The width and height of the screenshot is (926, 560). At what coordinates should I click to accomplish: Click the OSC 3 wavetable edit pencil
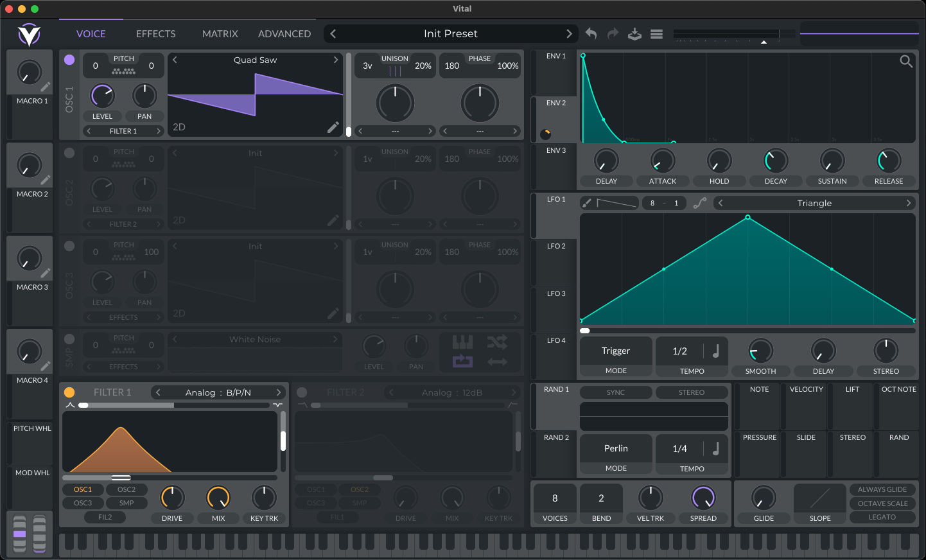pos(333,313)
